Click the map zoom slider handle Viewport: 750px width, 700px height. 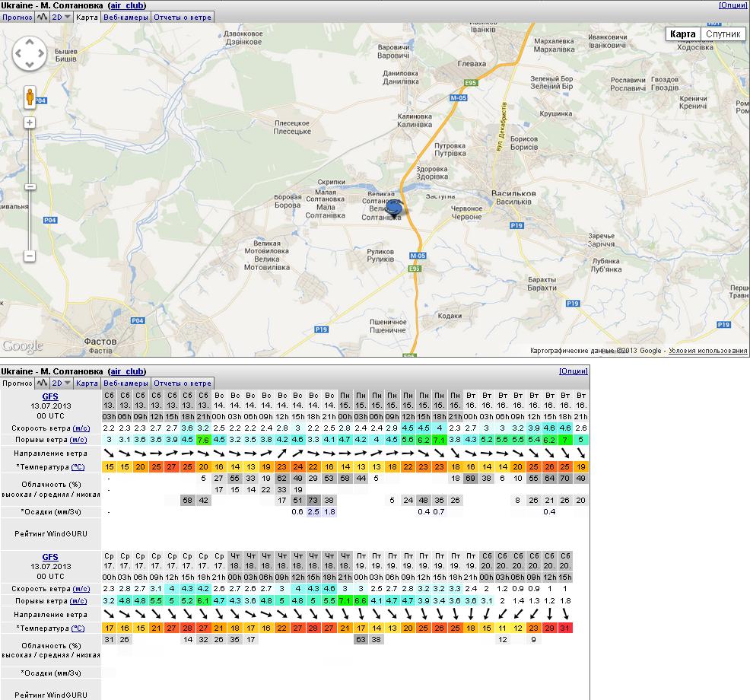pyautogui.click(x=30, y=186)
